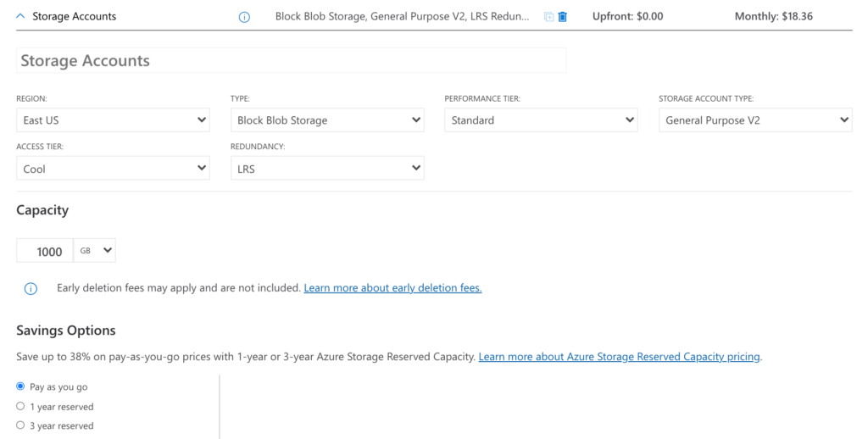Open the Type dropdown showing Block Blob Storage
Image resolution: width=868 pixels, height=439 pixels.
[327, 120]
